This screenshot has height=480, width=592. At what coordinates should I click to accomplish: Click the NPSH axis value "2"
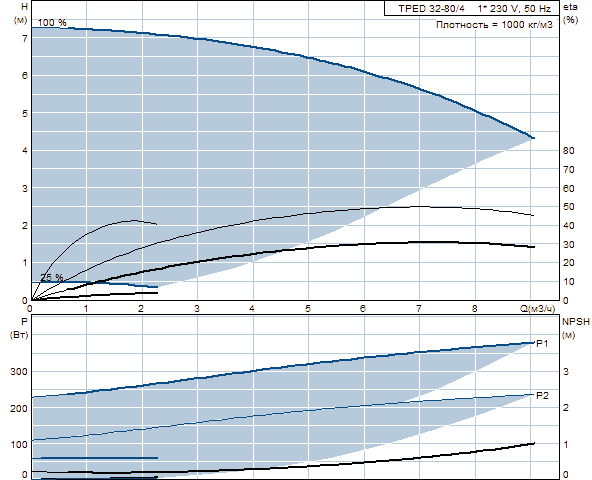[x=566, y=408]
